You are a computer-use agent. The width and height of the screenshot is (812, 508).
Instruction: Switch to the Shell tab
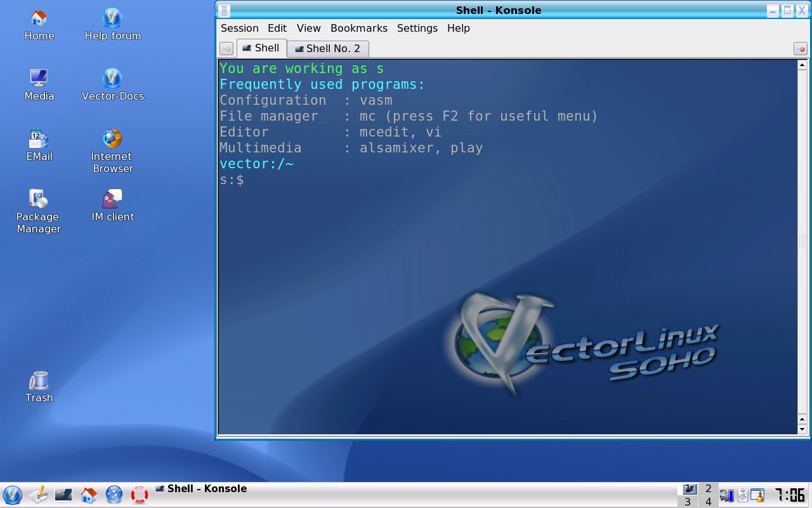point(261,48)
